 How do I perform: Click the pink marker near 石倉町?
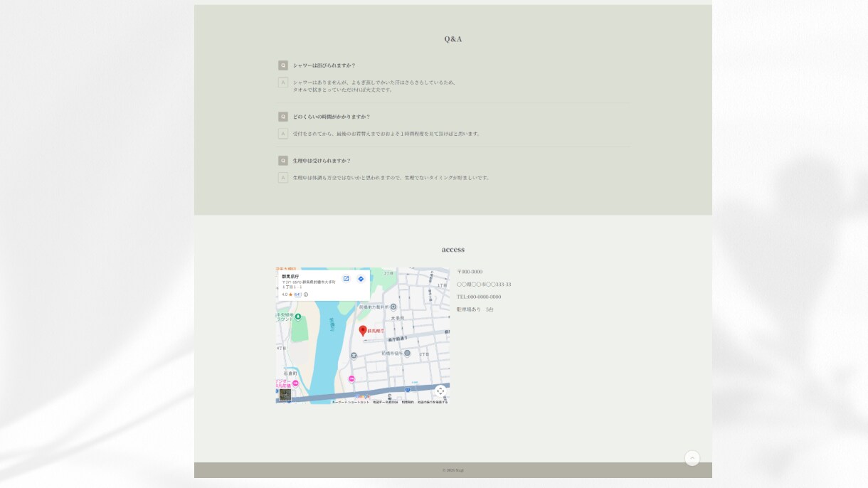click(295, 383)
